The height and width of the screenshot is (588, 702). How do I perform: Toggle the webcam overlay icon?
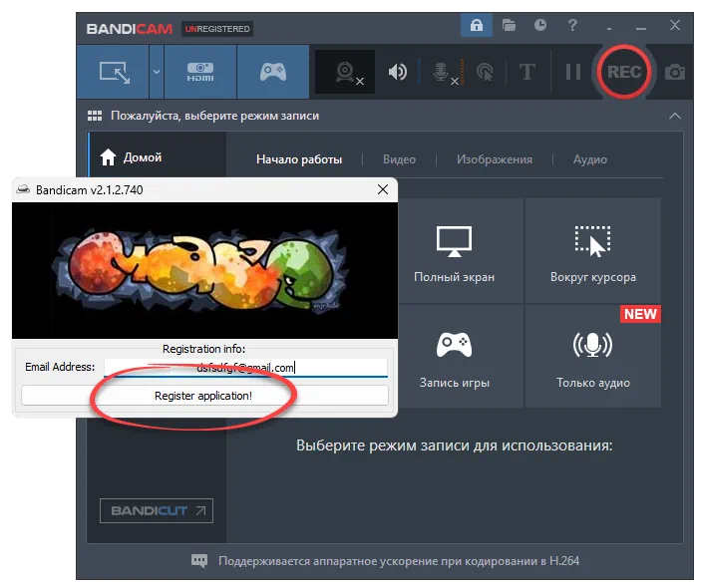[x=345, y=72]
